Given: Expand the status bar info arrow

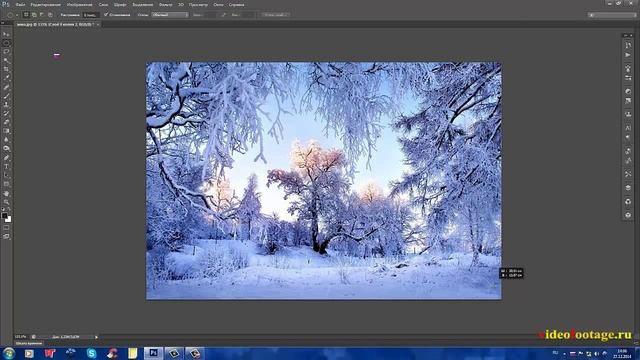Looking at the screenshot, I should coord(96,337).
